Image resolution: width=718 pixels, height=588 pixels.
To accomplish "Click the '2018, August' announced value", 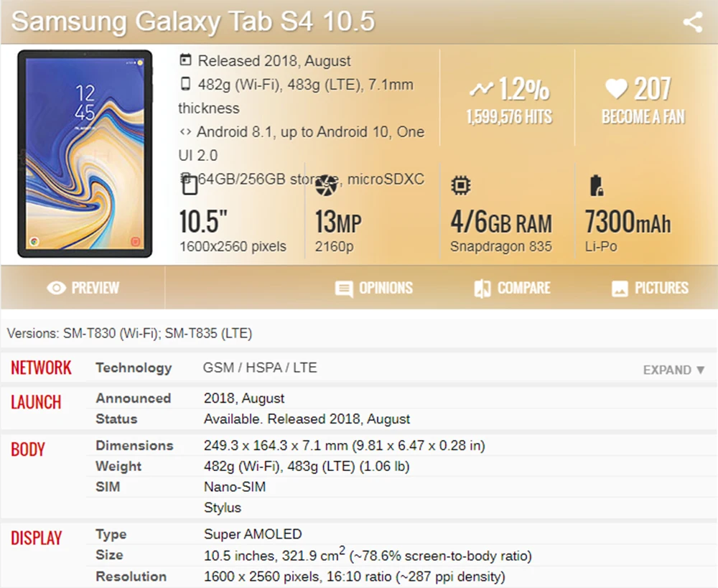I will point(244,398).
